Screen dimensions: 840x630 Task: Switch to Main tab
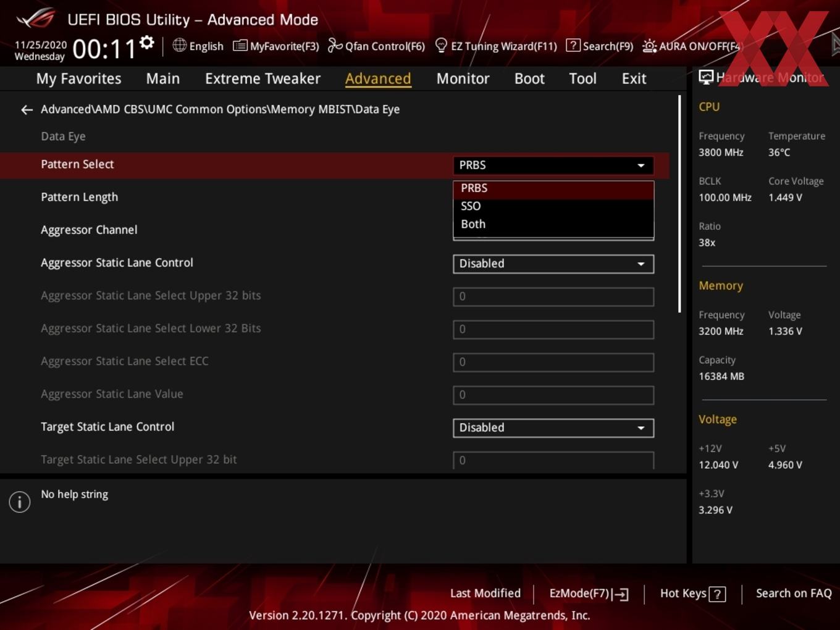(163, 79)
